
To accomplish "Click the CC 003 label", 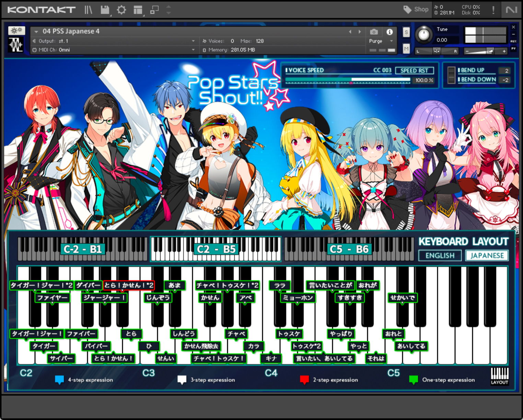I will click(382, 70).
